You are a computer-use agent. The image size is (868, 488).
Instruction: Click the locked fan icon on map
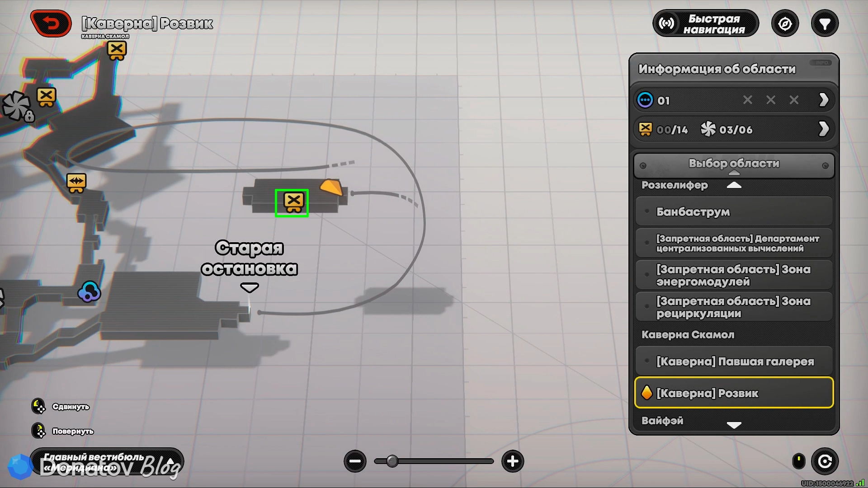click(17, 107)
